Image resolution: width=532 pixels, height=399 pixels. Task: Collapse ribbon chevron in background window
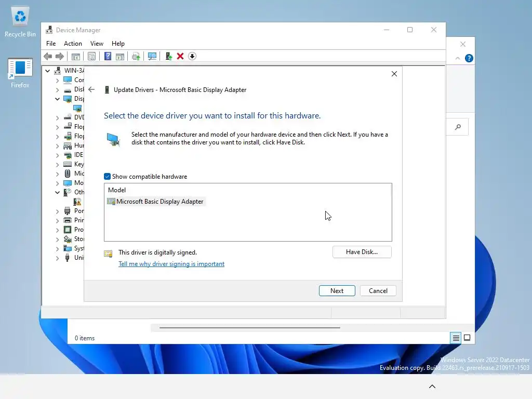click(457, 58)
